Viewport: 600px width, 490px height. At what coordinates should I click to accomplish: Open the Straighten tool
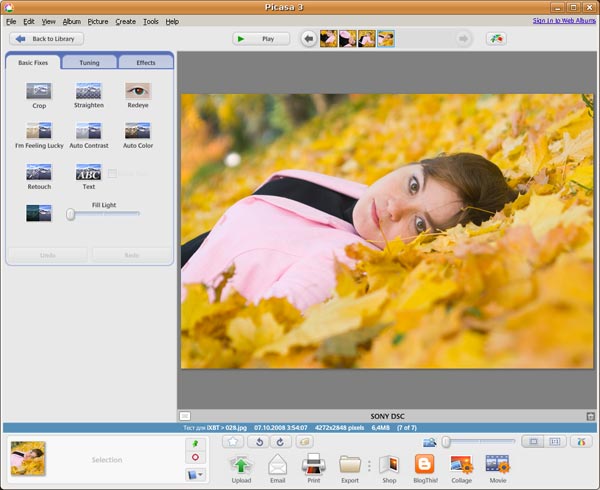pyautogui.click(x=88, y=91)
